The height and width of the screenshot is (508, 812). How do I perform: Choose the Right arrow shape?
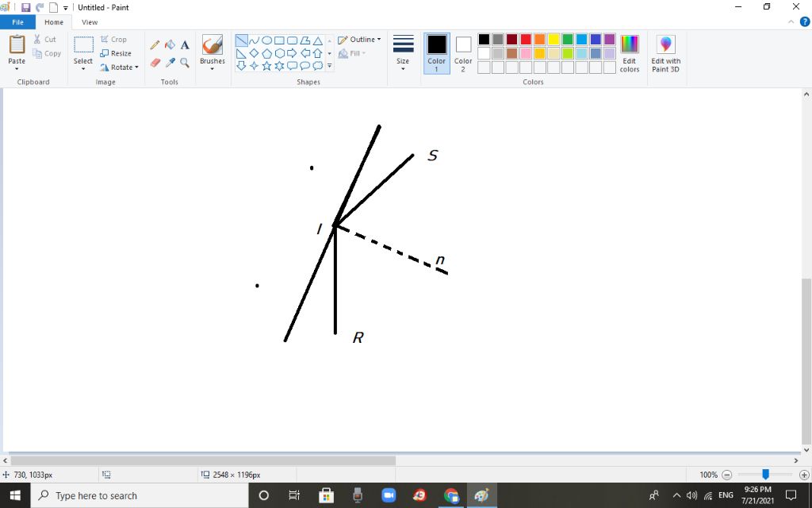coord(292,53)
